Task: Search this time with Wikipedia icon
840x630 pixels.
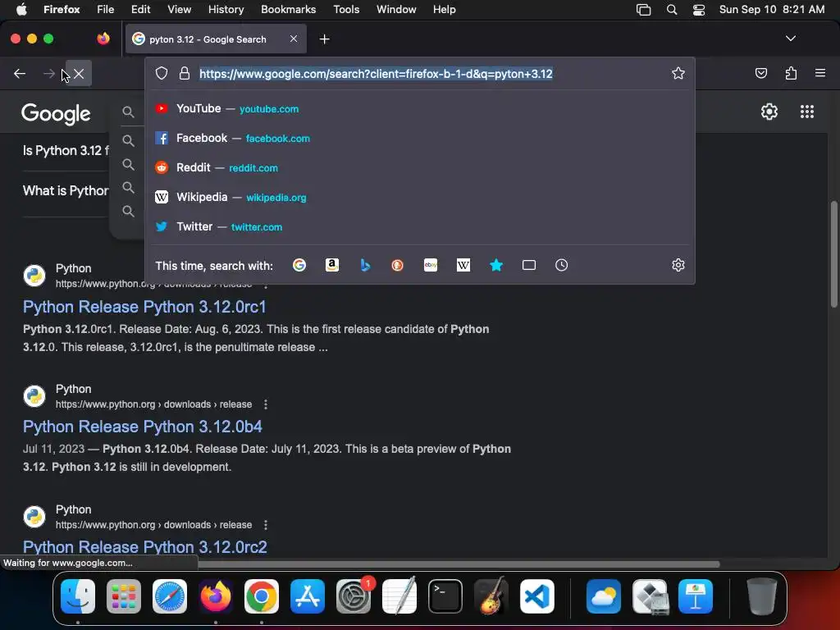Action: tap(463, 265)
